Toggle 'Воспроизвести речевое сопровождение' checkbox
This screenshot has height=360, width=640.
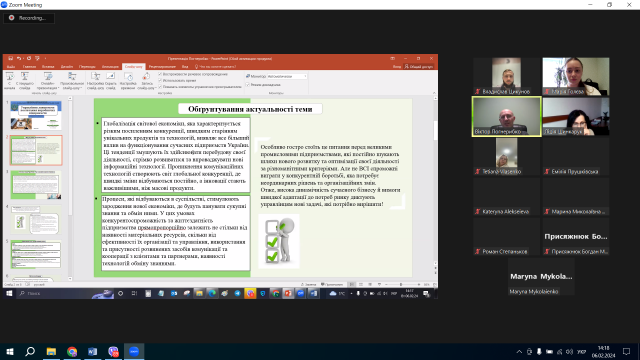click(x=160, y=74)
